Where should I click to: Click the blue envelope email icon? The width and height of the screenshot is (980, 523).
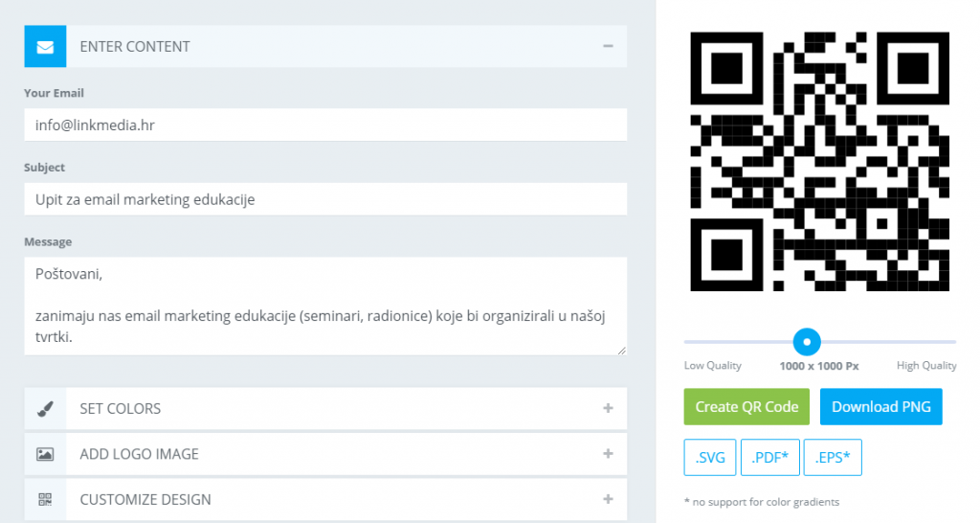click(45, 46)
